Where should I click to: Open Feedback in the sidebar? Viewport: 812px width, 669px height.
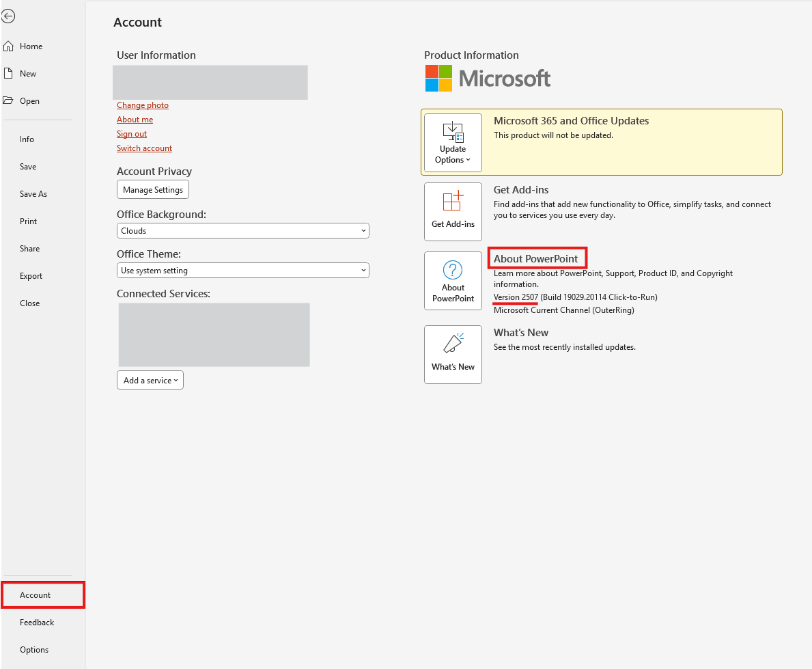37,623
